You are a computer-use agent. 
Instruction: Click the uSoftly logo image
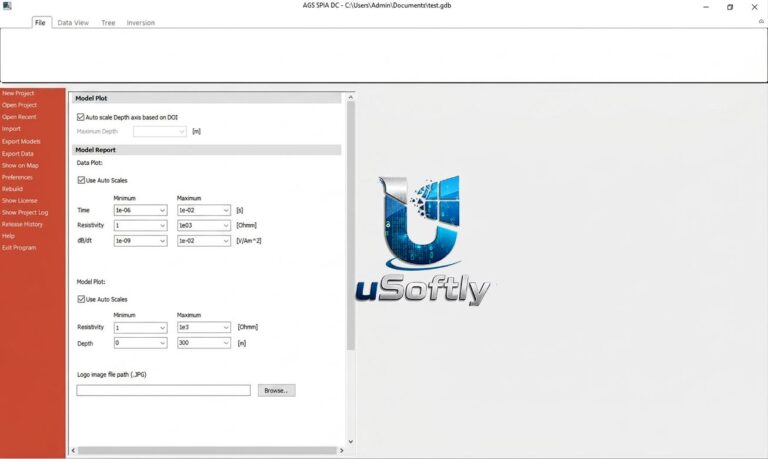(423, 241)
